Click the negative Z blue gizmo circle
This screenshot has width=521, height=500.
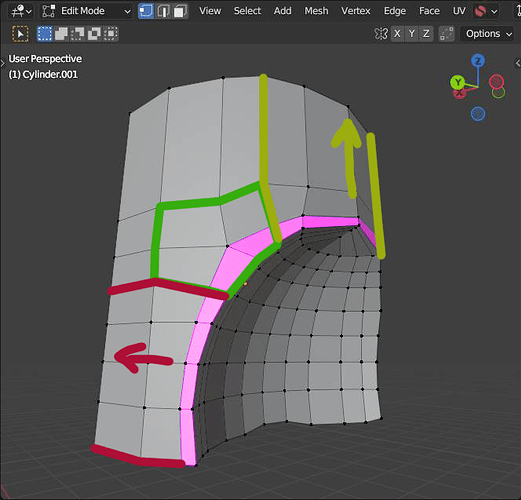coord(478,114)
